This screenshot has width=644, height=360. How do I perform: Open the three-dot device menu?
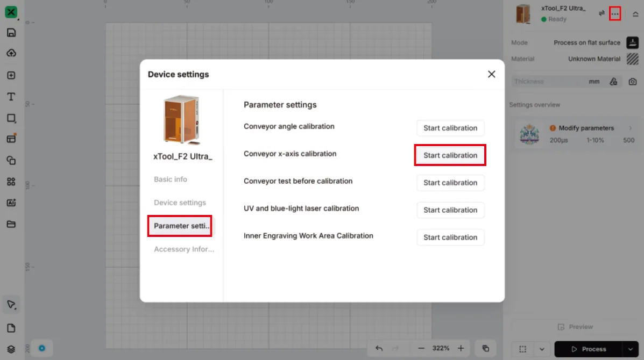pyautogui.click(x=615, y=13)
